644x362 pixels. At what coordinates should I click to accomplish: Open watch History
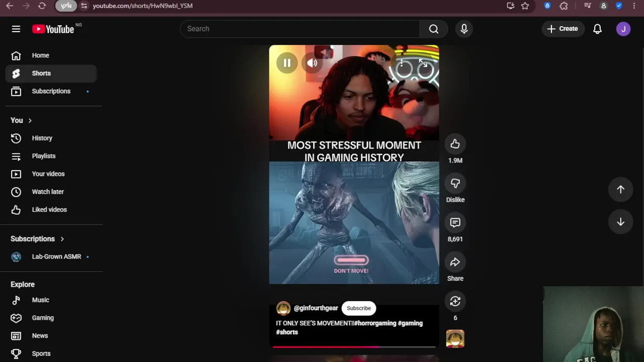click(51, 138)
